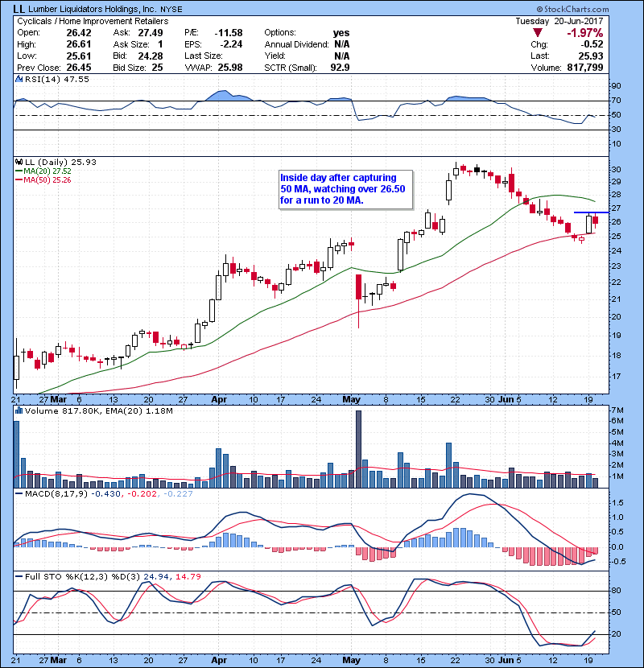Click the RSI panel's 70 axis level

(617, 101)
